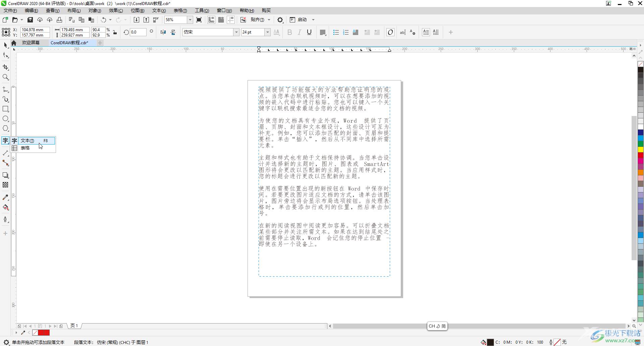
Task: Open the 效果 (Effects) menu
Action: 116,10
